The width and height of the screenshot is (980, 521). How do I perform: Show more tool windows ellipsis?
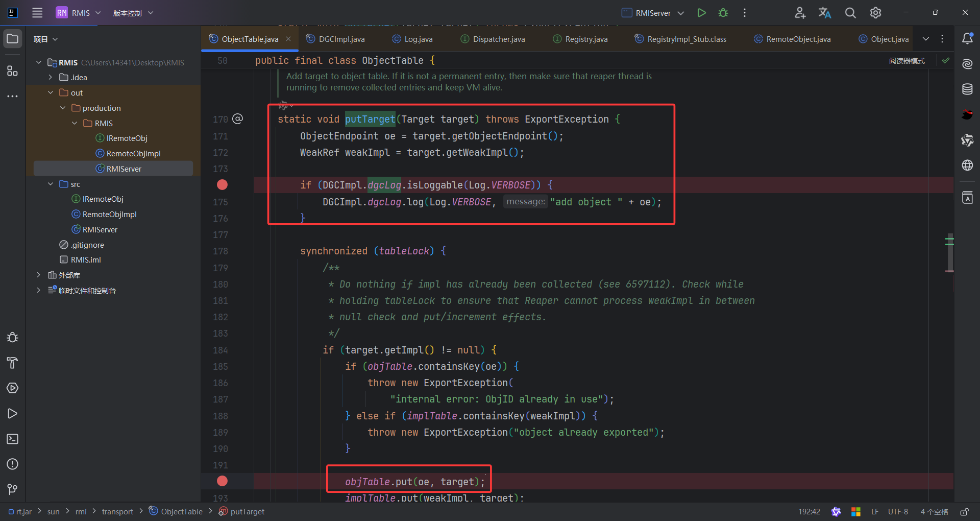click(x=12, y=96)
